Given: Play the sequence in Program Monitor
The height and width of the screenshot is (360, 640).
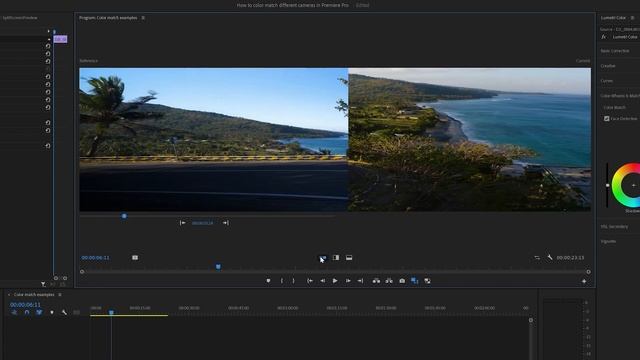Looking at the screenshot, I should coord(335,281).
